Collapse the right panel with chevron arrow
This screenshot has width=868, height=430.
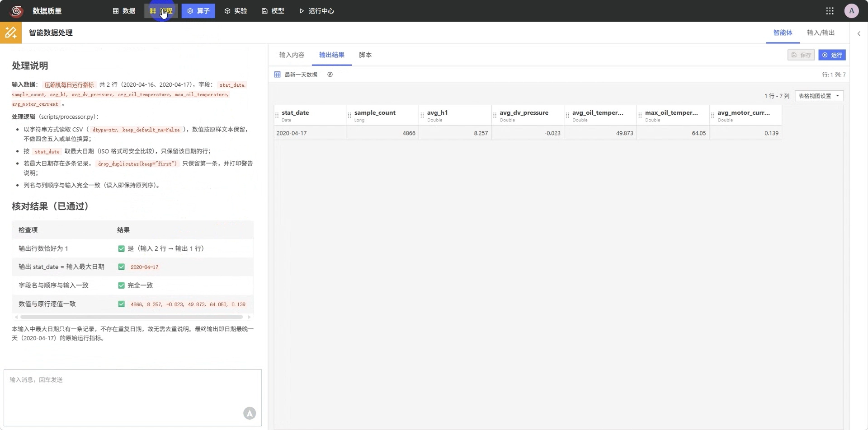859,33
